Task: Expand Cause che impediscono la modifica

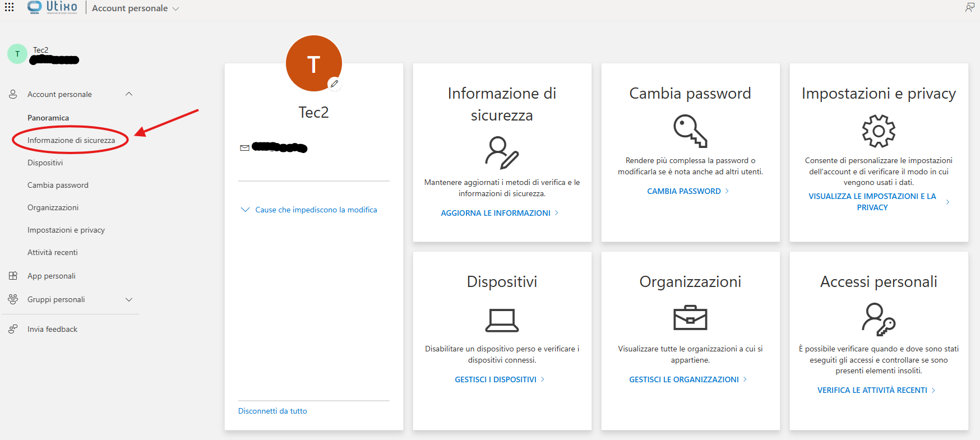Action: pyautogui.click(x=309, y=210)
